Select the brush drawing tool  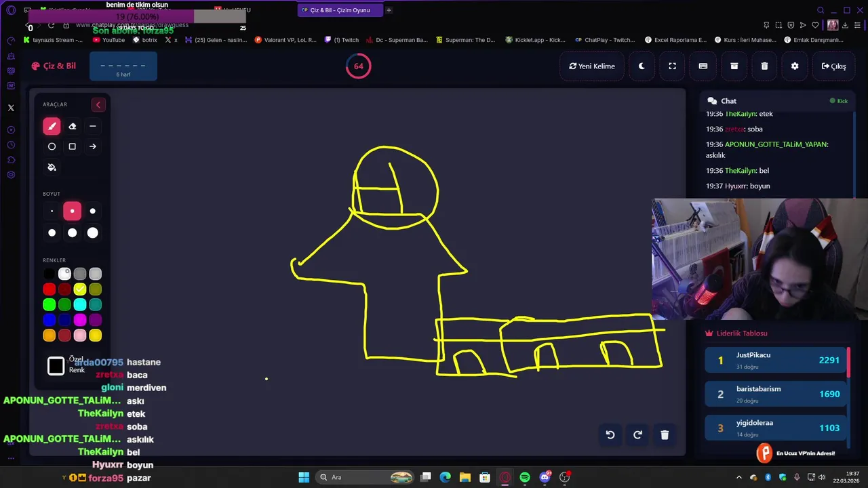(52, 126)
